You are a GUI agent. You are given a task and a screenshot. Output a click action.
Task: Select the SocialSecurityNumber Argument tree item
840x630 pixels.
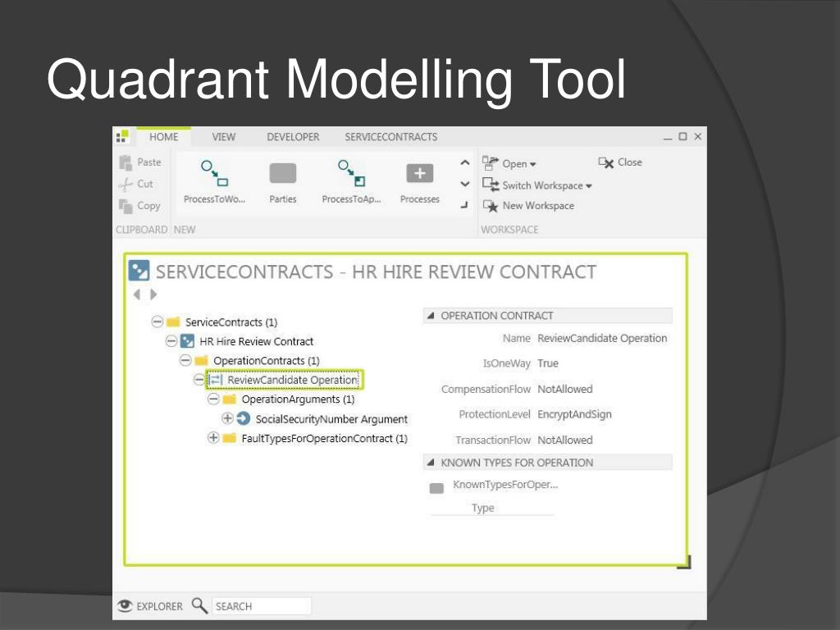pyautogui.click(x=331, y=419)
